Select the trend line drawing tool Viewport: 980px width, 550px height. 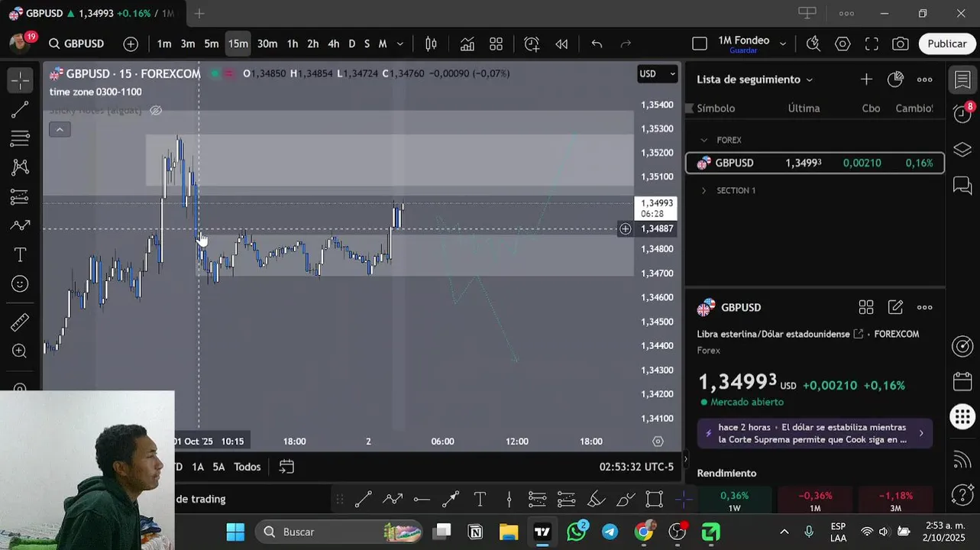20,109
